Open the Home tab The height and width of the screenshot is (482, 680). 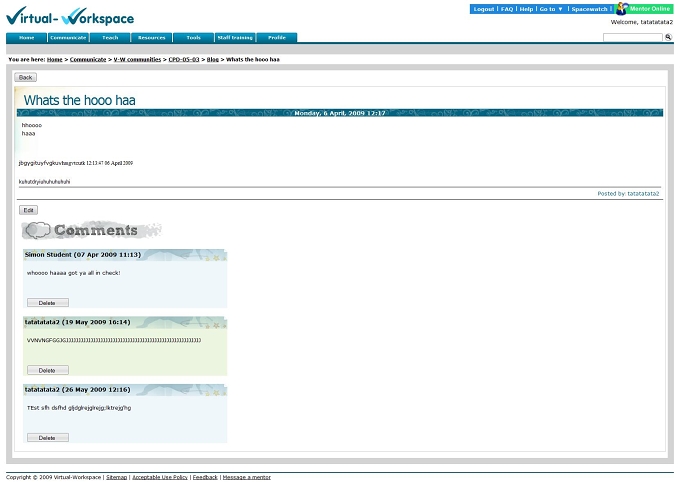pos(26,38)
